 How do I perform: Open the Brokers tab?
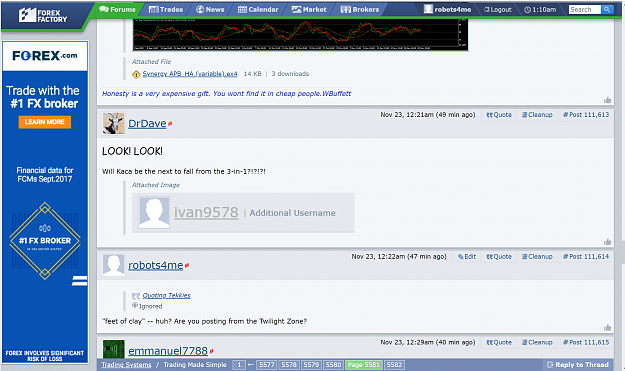tap(360, 9)
